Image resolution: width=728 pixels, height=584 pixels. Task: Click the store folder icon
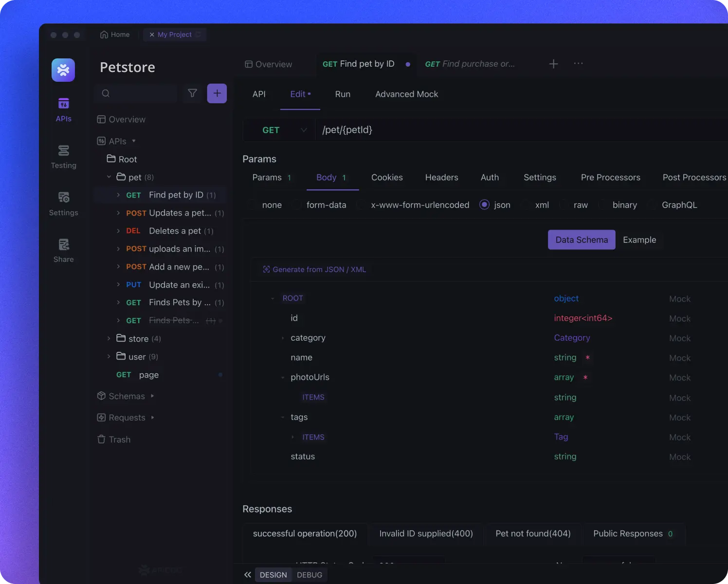tap(121, 338)
